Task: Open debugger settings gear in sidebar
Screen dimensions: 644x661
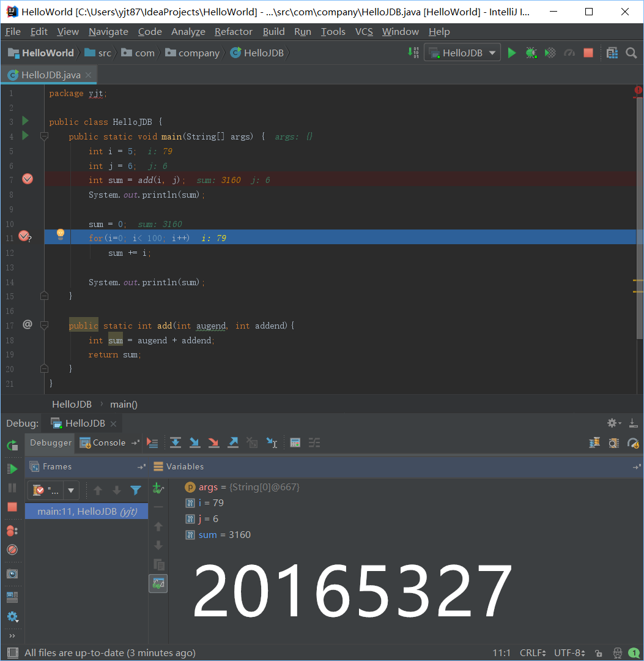Action: pos(12,617)
